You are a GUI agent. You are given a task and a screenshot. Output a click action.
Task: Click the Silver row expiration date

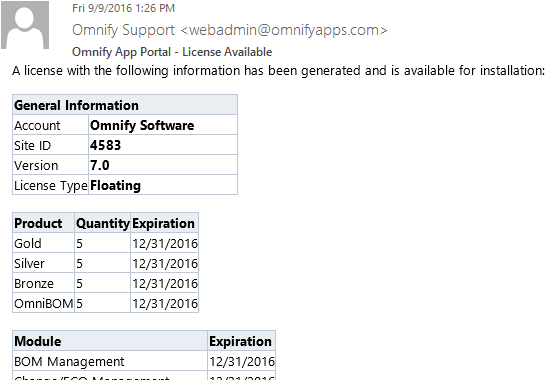coord(164,263)
